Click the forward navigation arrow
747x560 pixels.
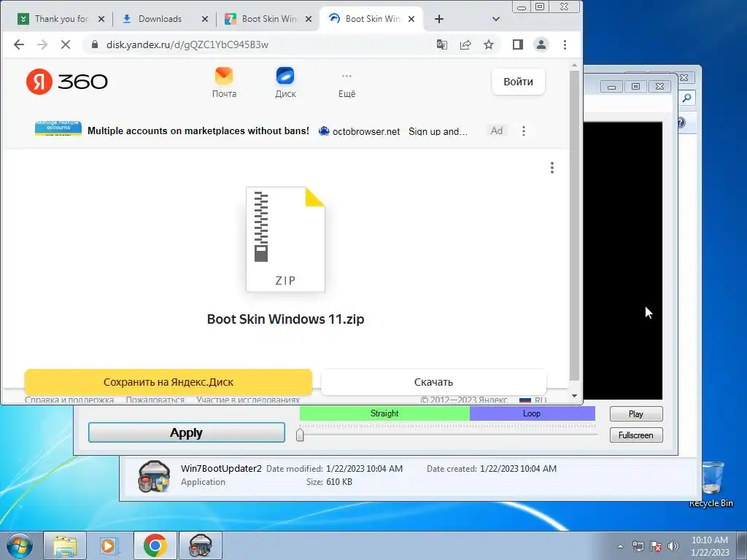42,44
